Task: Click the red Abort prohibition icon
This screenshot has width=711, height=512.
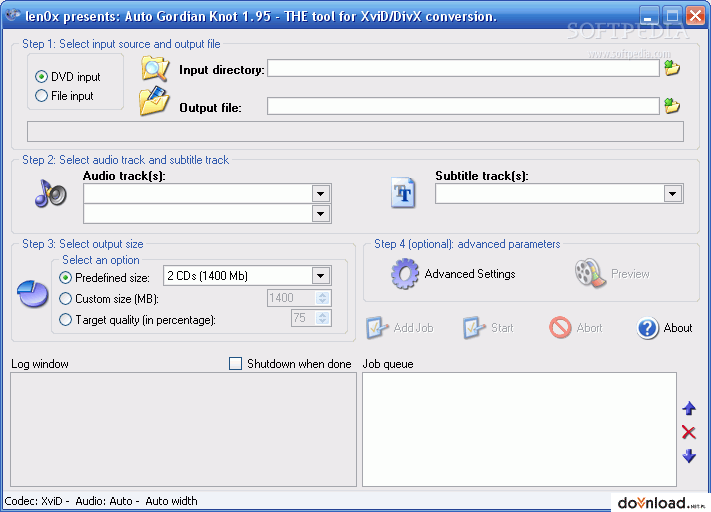Action: tap(560, 327)
